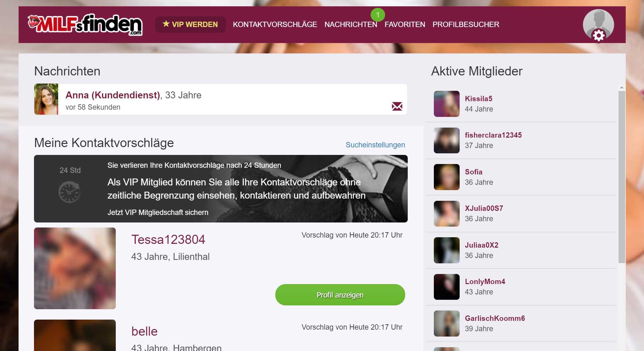The height and width of the screenshot is (351, 644).
Task: Open Anna (Kundendienst) message sender name
Action: [113, 95]
